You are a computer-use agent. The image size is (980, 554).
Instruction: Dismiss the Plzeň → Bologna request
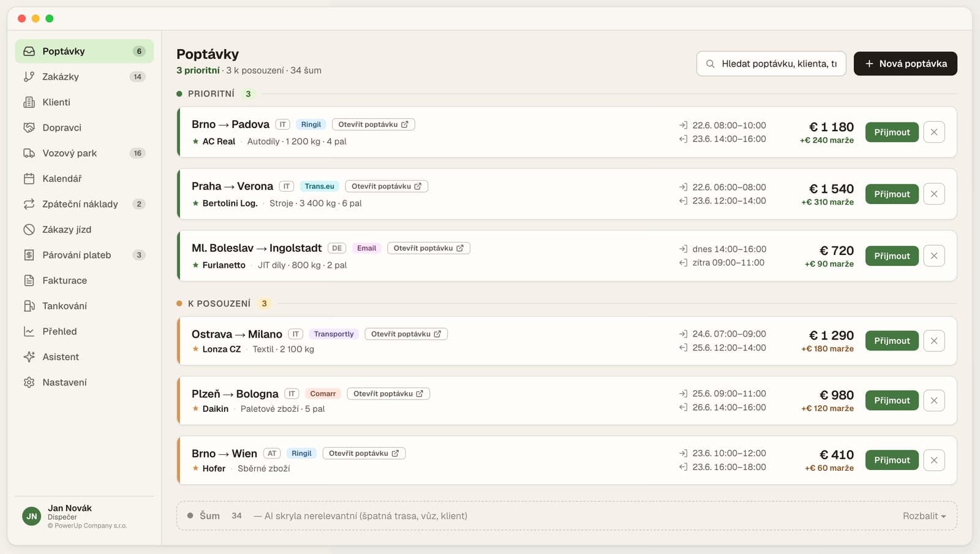point(933,400)
